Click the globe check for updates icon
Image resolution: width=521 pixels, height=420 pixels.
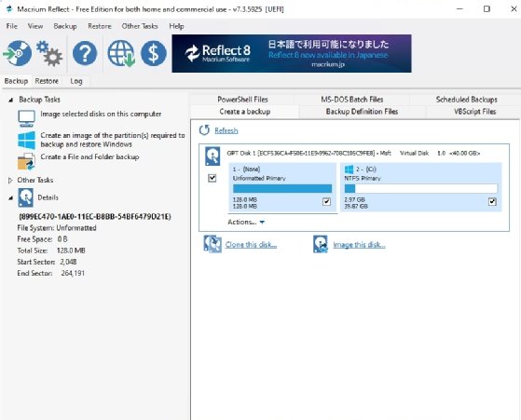[121, 53]
